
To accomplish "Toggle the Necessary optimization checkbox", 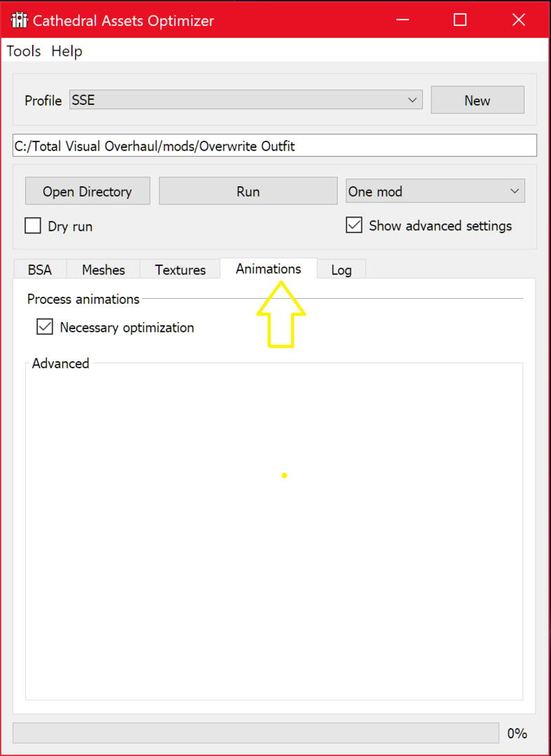I will point(45,328).
